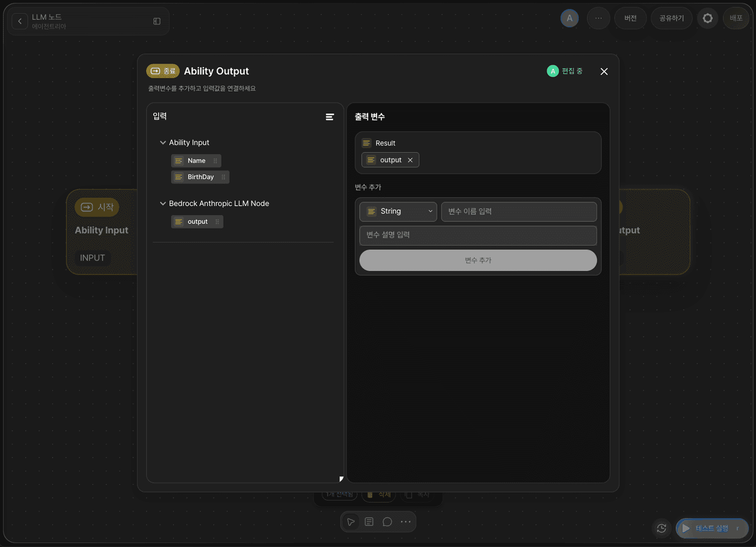Screen dimensions: 756x547
Task: Click the output chip inside Result
Action: pos(390,160)
